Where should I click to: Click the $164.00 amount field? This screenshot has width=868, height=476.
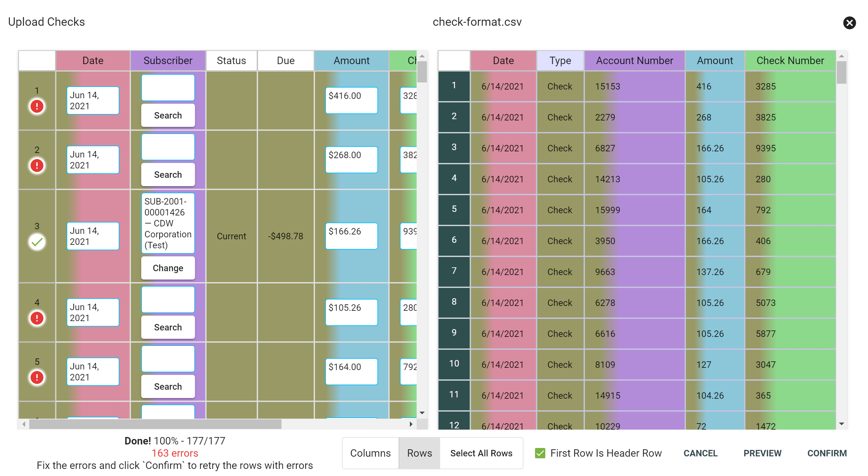point(351,372)
